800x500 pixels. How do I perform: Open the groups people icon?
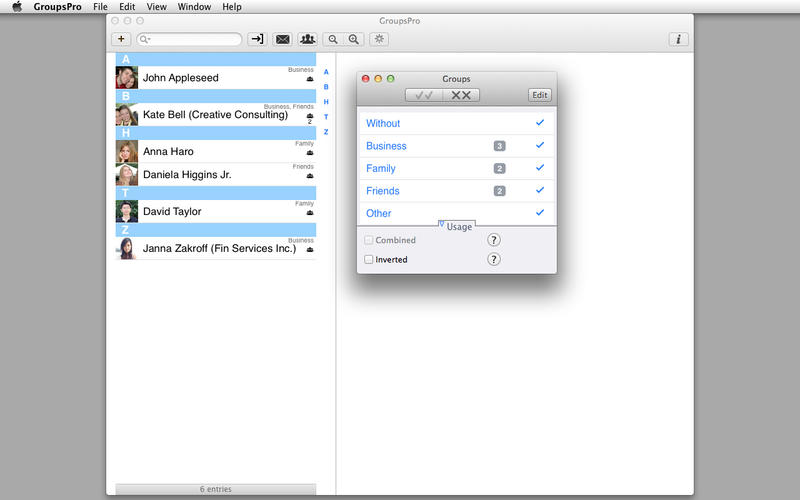(307, 39)
